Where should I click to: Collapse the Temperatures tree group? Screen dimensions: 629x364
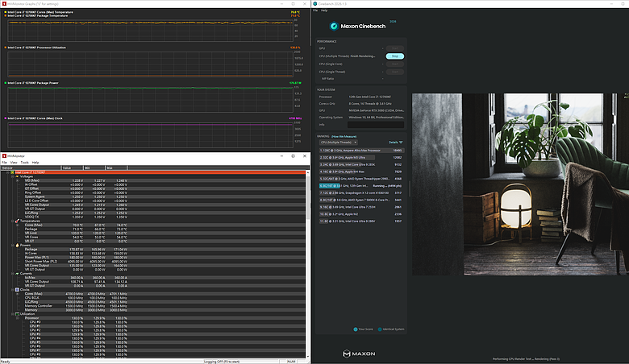point(12,221)
